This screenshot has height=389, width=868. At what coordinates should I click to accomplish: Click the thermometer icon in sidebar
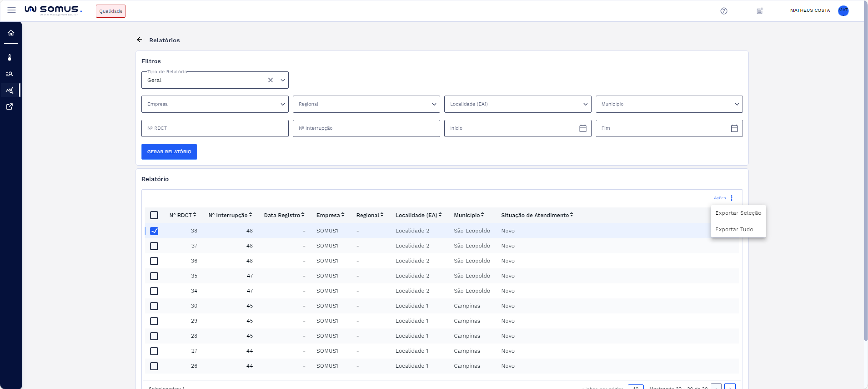[10, 57]
